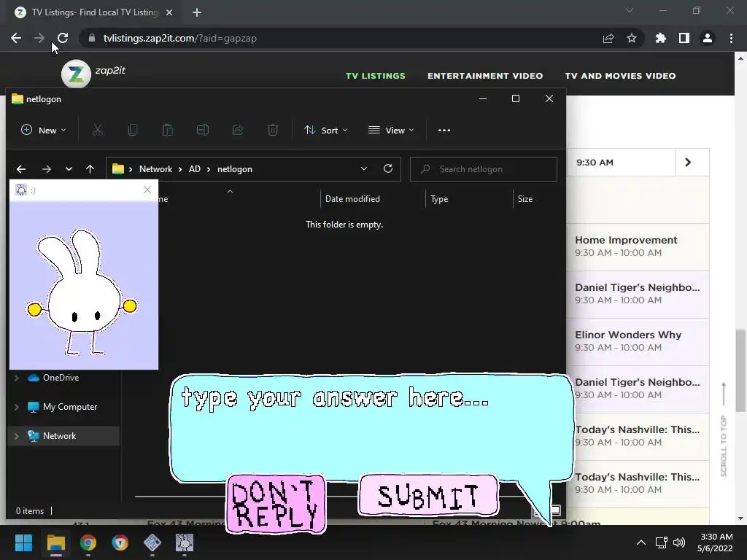The image size is (747, 560).
Task: Click the zap2it logo
Action: click(76, 74)
